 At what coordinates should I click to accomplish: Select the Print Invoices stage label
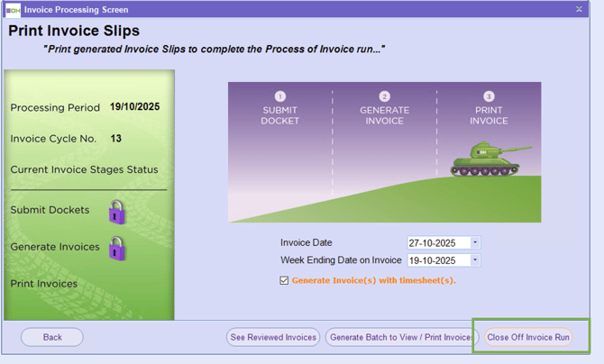click(44, 284)
